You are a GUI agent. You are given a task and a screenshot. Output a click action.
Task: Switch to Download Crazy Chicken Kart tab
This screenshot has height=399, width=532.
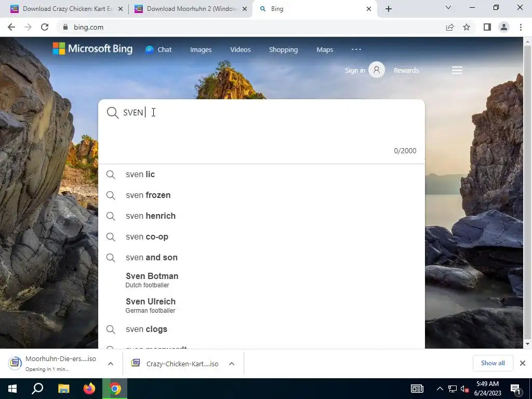(66, 9)
